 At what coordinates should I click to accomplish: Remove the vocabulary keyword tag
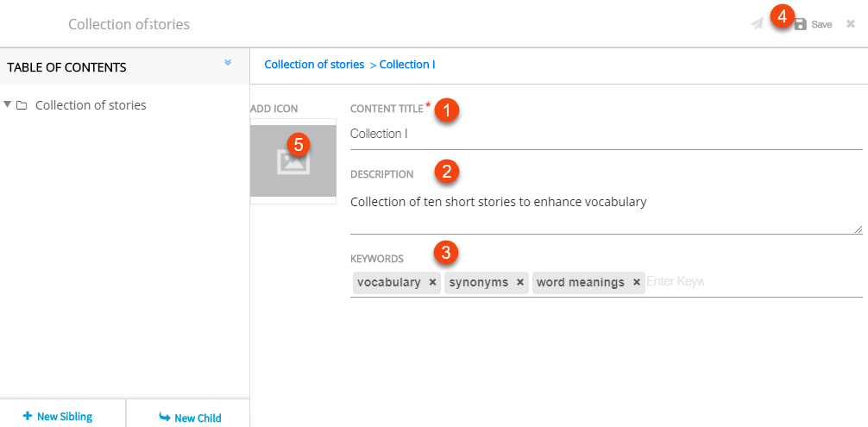click(432, 283)
